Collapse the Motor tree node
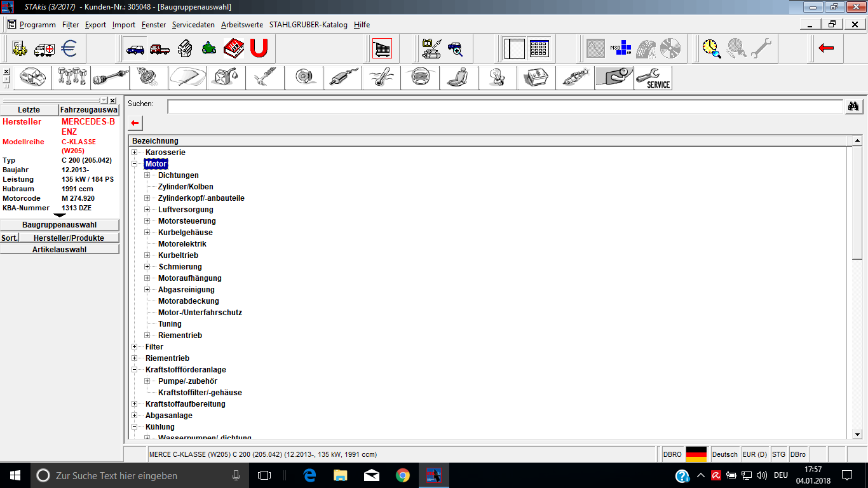This screenshot has width=868, height=488. [x=134, y=164]
